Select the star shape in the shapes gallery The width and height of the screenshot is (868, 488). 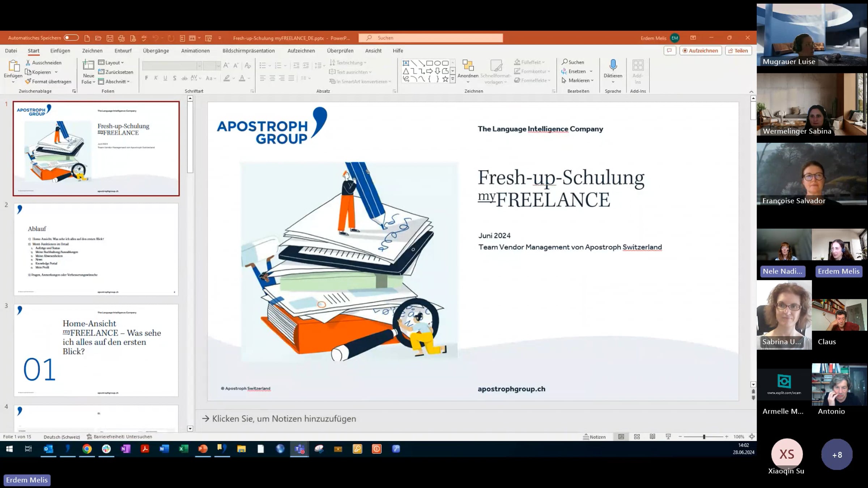[445, 79]
